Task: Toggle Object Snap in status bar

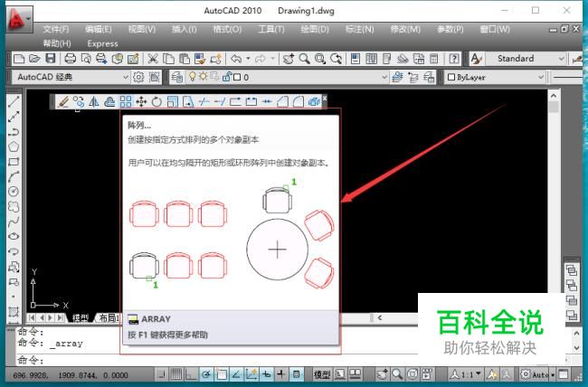Action: tap(222, 374)
